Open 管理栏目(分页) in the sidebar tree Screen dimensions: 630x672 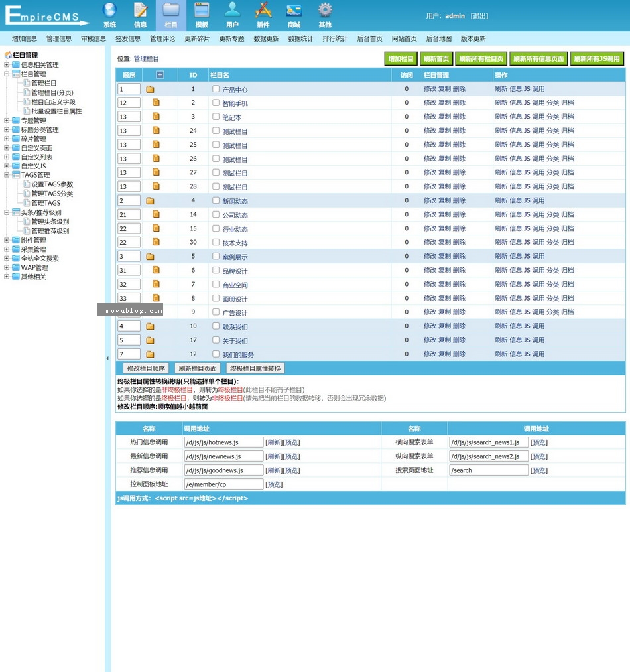52,92
